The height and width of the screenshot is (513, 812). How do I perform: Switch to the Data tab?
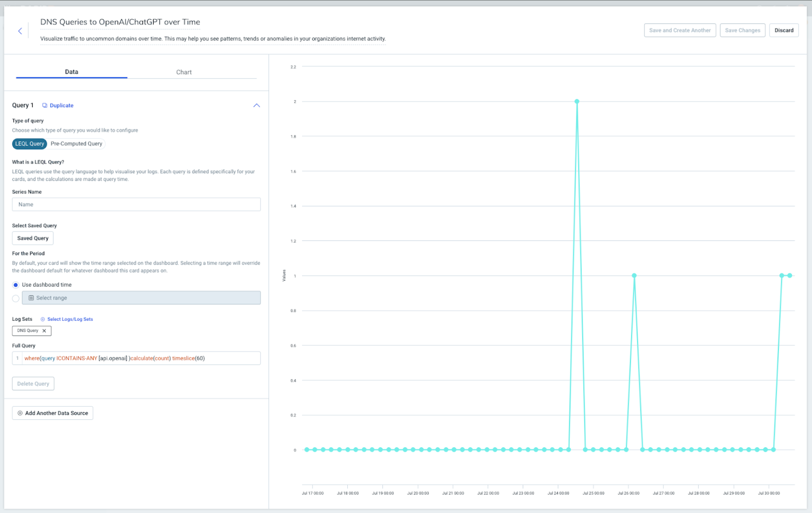pos(71,72)
